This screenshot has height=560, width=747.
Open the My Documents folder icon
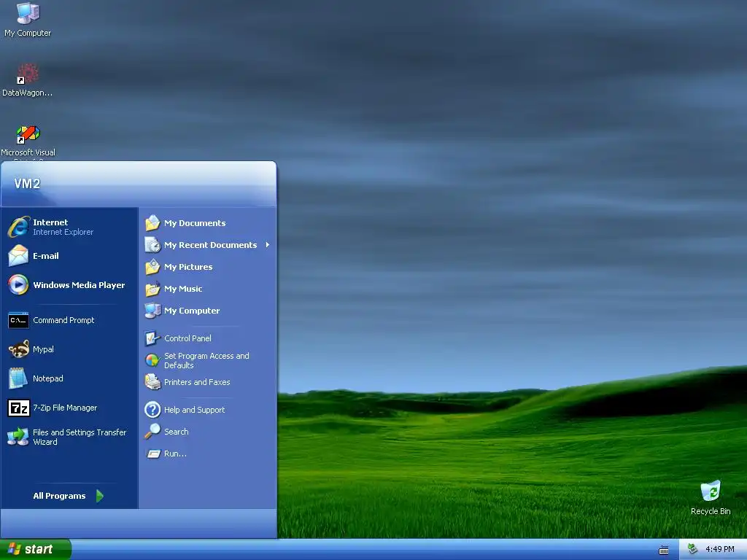[x=152, y=223]
